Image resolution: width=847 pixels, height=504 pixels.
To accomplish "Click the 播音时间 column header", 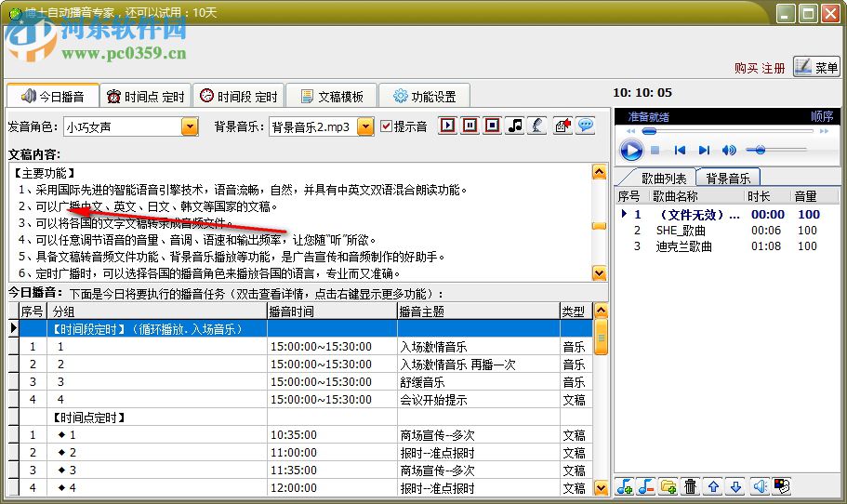I will [x=332, y=312].
